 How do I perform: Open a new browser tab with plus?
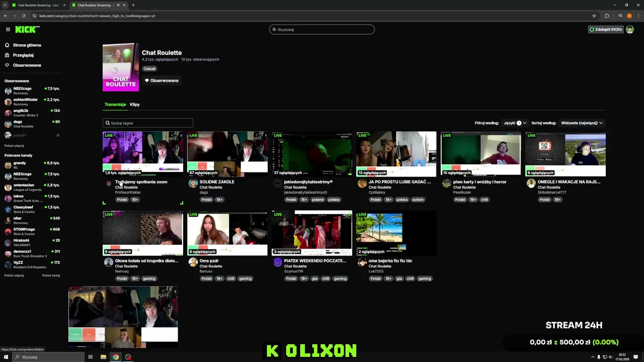tap(133, 5)
